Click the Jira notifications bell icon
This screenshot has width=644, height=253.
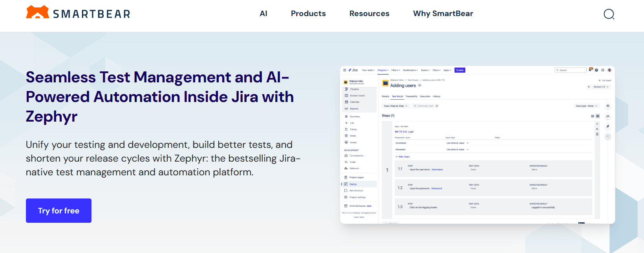click(x=590, y=70)
